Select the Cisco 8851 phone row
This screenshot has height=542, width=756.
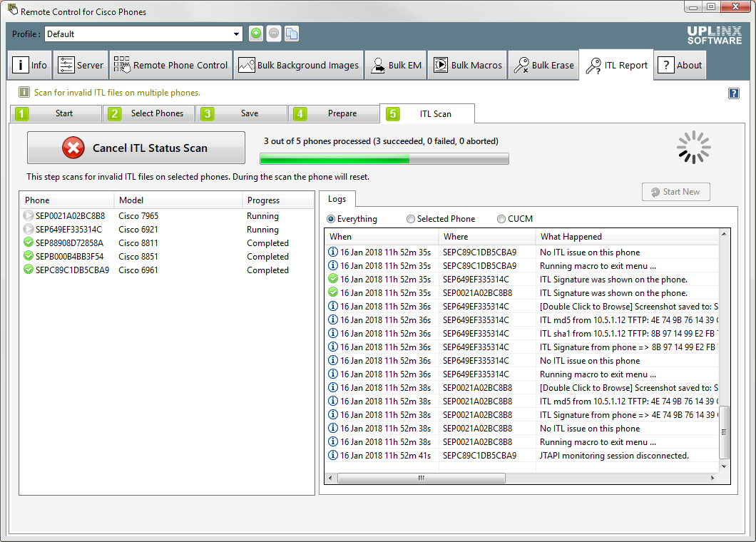(166, 256)
